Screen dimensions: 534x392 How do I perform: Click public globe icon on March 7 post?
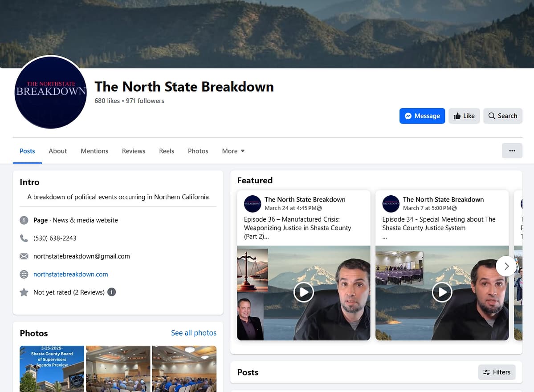454,208
